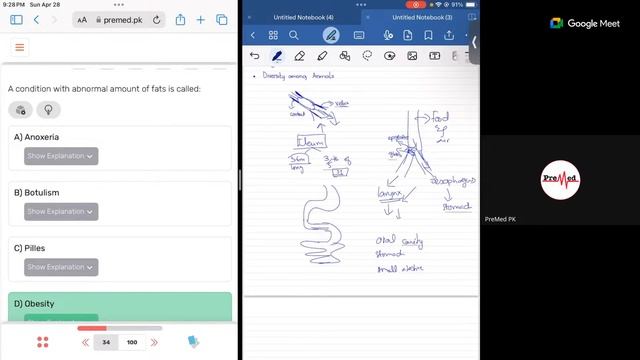Image resolution: width=640 pixels, height=360 pixels.
Task: Click the Google Meet logo
Action: [x=585, y=24]
